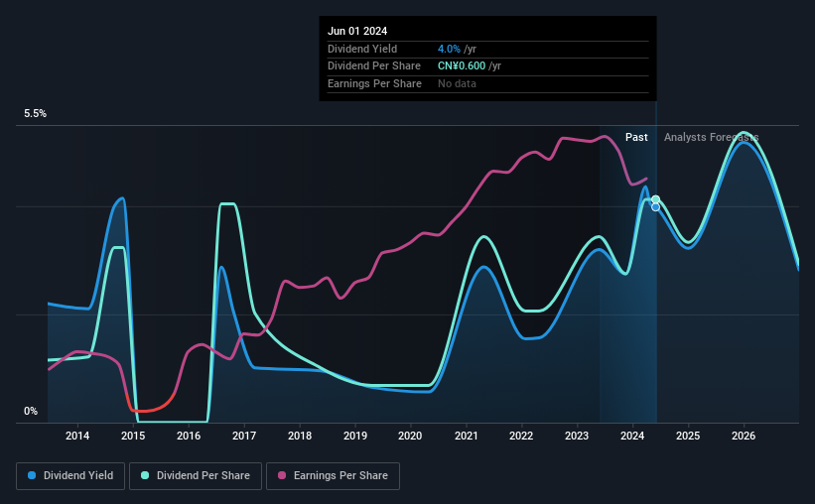Viewport: 815px width, 504px height.
Task: Click the 2015 x-axis year label
Action: [x=133, y=436]
